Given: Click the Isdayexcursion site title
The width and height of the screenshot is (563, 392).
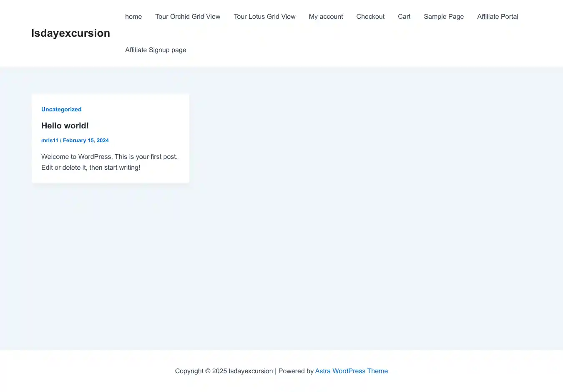Looking at the screenshot, I should tap(70, 33).
